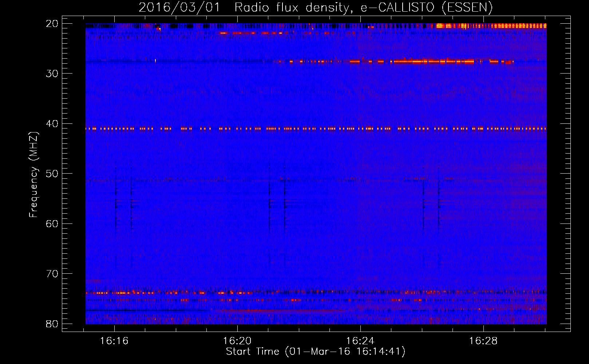The width and height of the screenshot is (589, 364).
Task: Click the 16:20 time tick label
Action: click(x=237, y=341)
